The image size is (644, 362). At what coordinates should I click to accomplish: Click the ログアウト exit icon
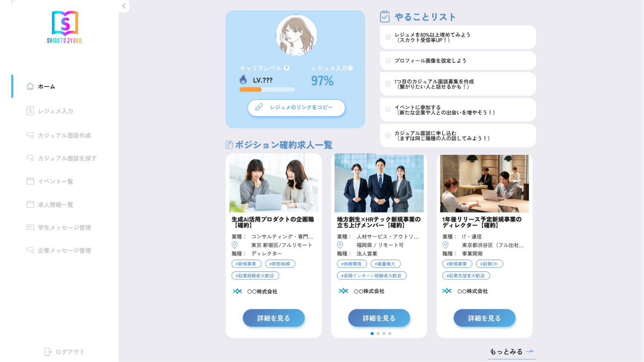48,352
